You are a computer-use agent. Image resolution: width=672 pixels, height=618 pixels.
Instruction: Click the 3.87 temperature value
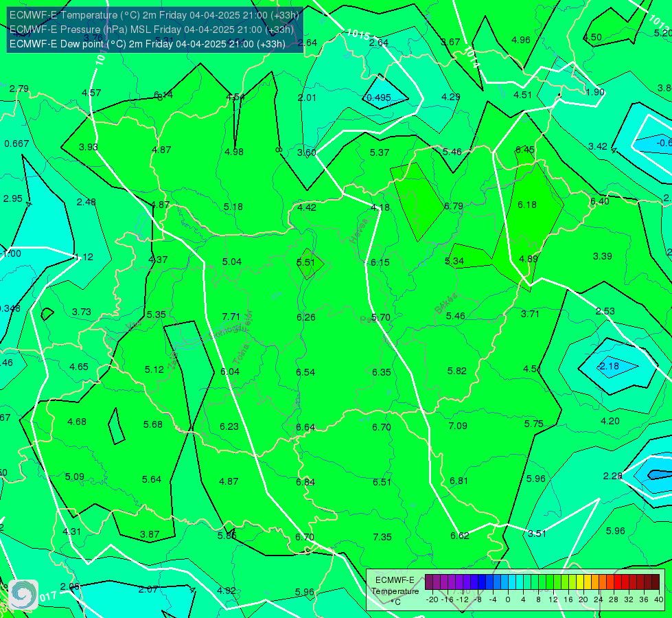(x=150, y=534)
